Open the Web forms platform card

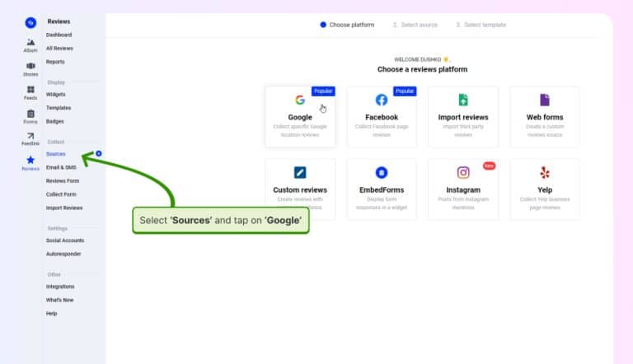click(544, 116)
